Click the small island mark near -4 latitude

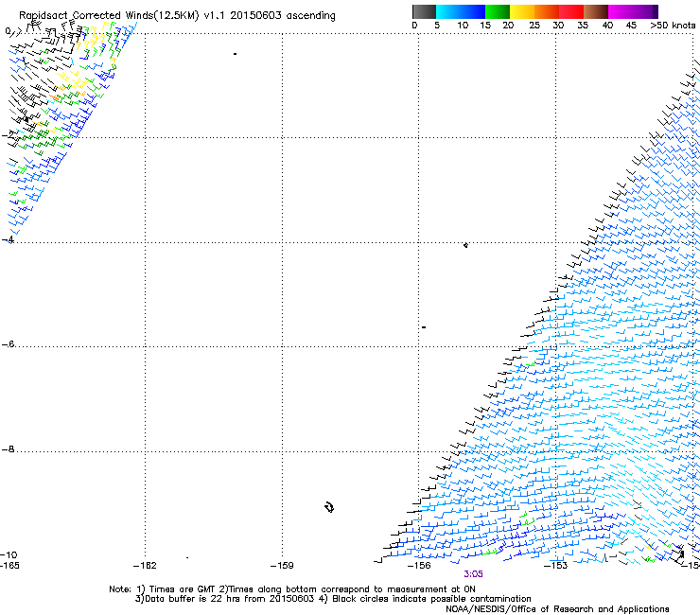click(x=465, y=245)
